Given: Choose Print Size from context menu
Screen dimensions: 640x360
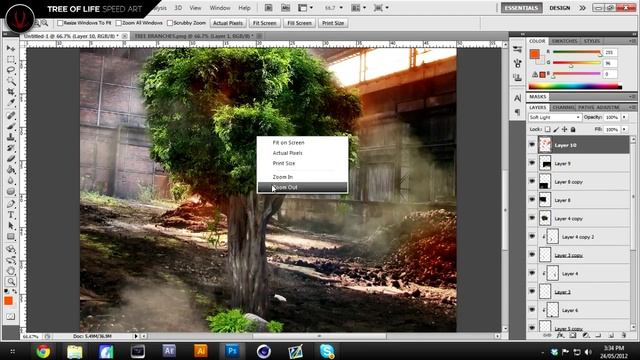Looking at the screenshot, I should coord(302,163).
